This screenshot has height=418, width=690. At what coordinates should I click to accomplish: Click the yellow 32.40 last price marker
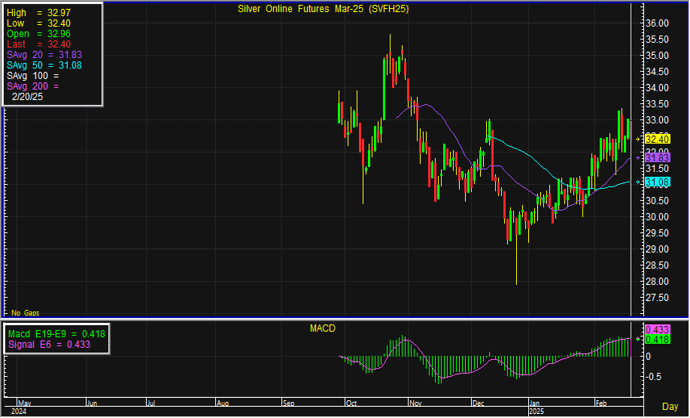point(657,138)
